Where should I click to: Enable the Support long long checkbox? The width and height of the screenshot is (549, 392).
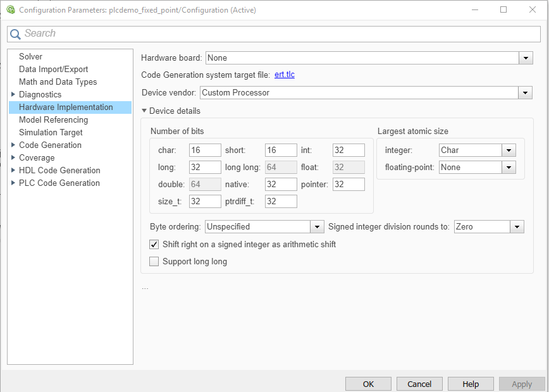[x=154, y=261]
